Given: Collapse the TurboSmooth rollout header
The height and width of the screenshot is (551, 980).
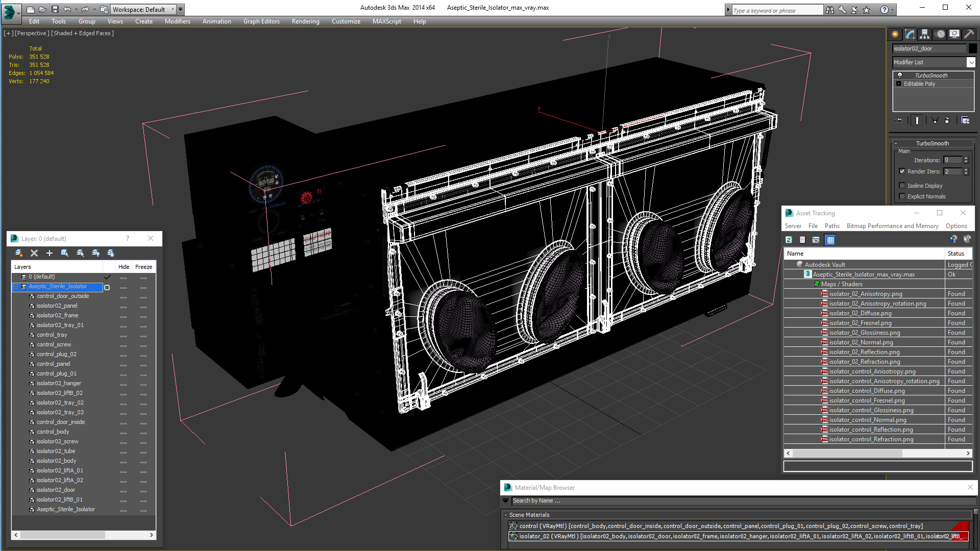Looking at the screenshot, I should [932, 143].
